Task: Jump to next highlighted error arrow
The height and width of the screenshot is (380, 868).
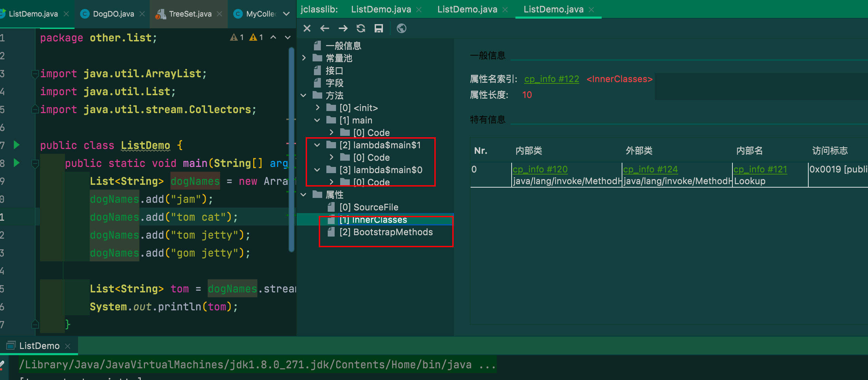Action: (x=288, y=37)
